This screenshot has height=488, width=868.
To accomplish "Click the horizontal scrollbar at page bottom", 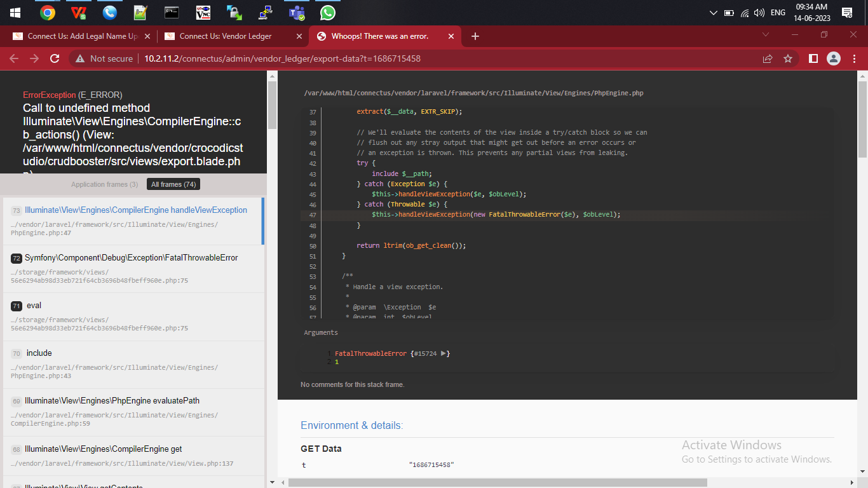I will pos(498,482).
